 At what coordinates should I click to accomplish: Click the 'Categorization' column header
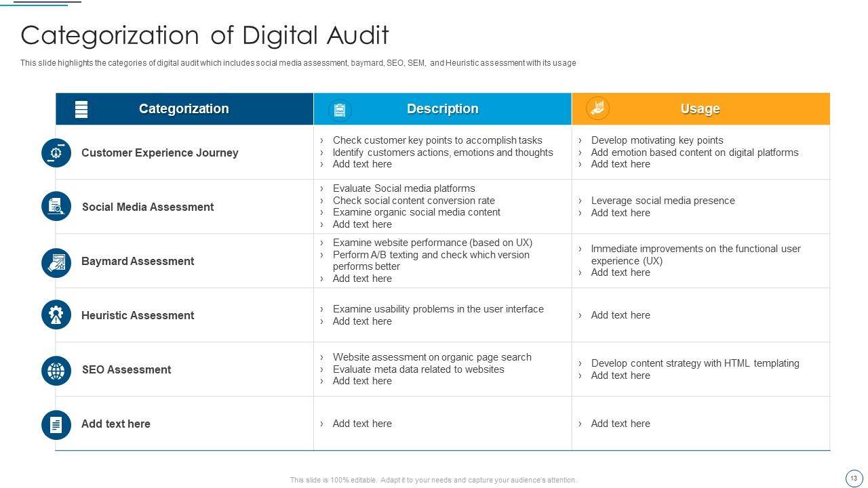(x=184, y=109)
